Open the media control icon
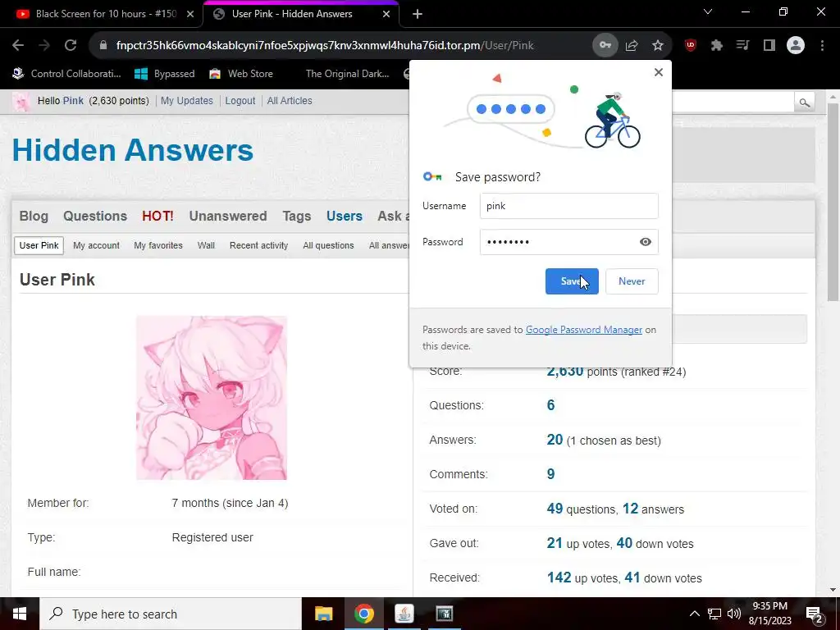 [x=742, y=46]
